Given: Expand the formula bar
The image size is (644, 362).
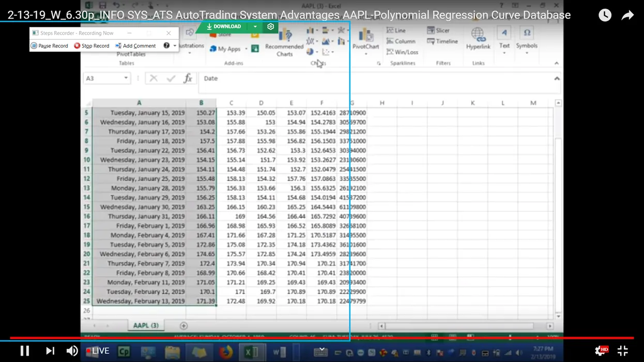Looking at the screenshot, I should click(x=557, y=78).
